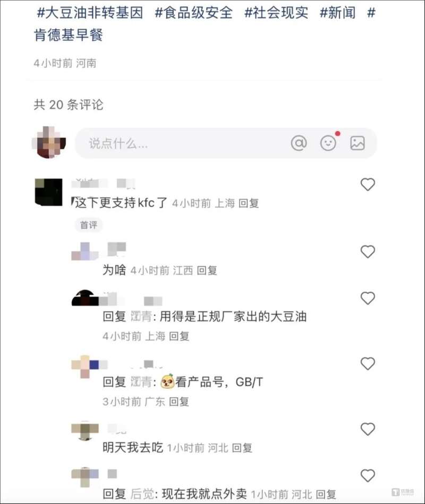Image resolution: width=425 pixels, height=504 pixels.
Task: Open your own avatar beside comment box
Action: [x=49, y=142]
